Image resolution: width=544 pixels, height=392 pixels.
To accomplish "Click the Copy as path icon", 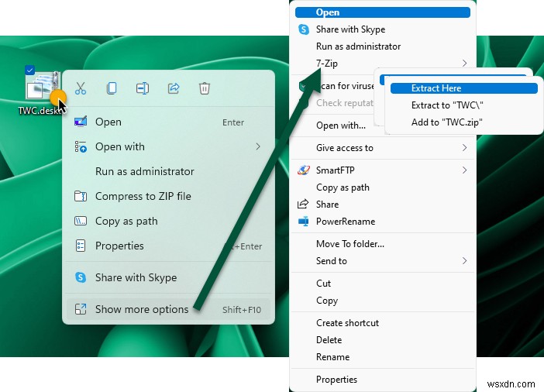I will (x=81, y=221).
